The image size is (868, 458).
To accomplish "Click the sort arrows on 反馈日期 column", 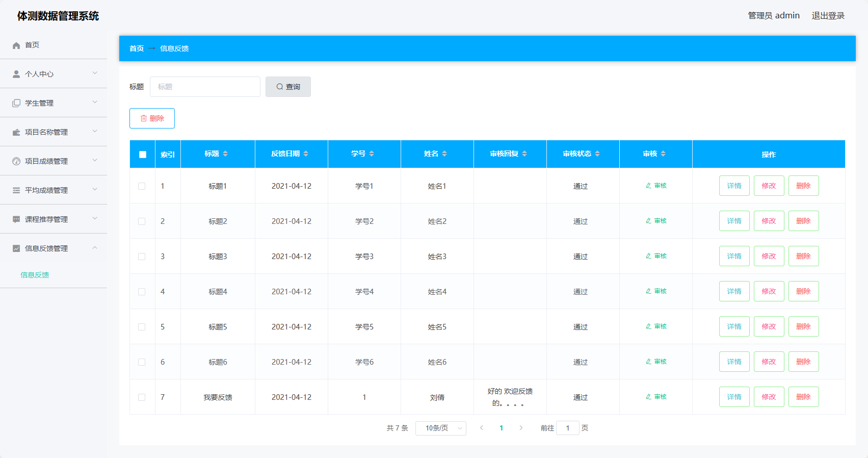I will pos(306,154).
